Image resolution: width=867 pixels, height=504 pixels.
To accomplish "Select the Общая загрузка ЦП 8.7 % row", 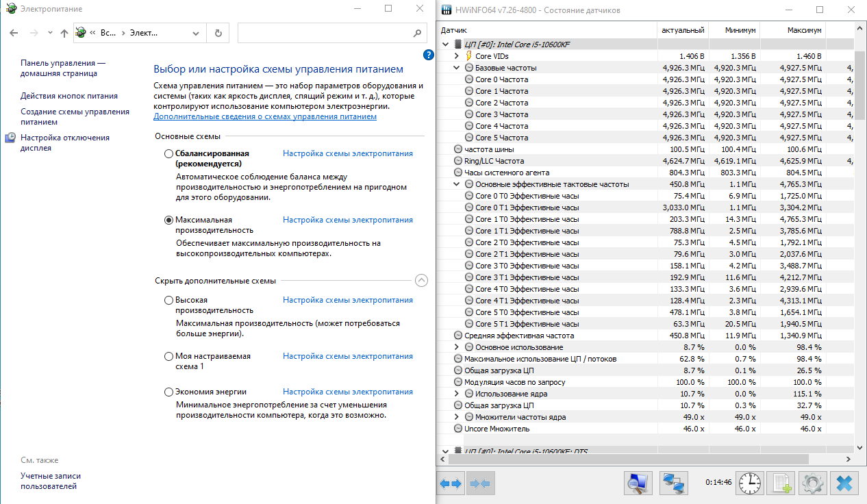I will pos(646,370).
